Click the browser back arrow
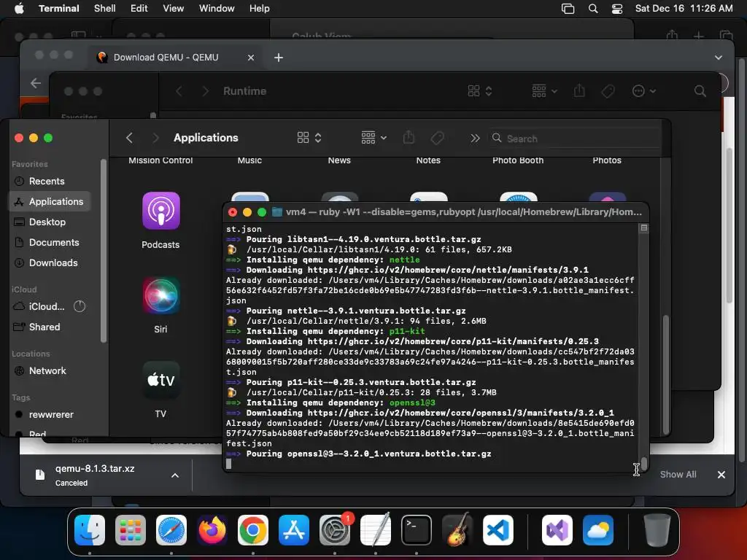The height and width of the screenshot is (560, 747). [36, 83]
